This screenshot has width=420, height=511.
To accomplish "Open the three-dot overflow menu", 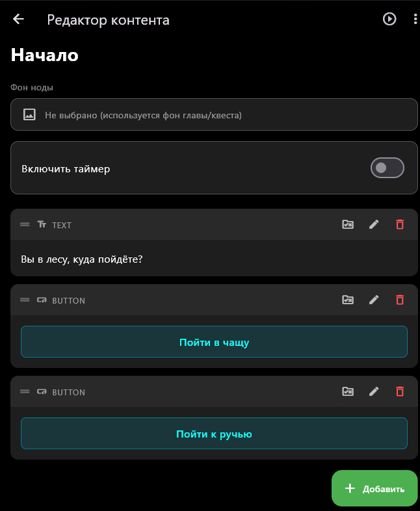I will coord(415,20).
